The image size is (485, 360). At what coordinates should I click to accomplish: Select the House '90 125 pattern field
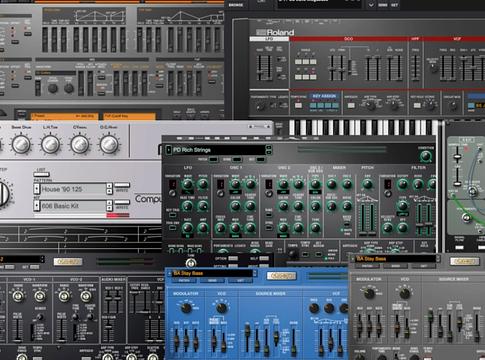point(73,189)
